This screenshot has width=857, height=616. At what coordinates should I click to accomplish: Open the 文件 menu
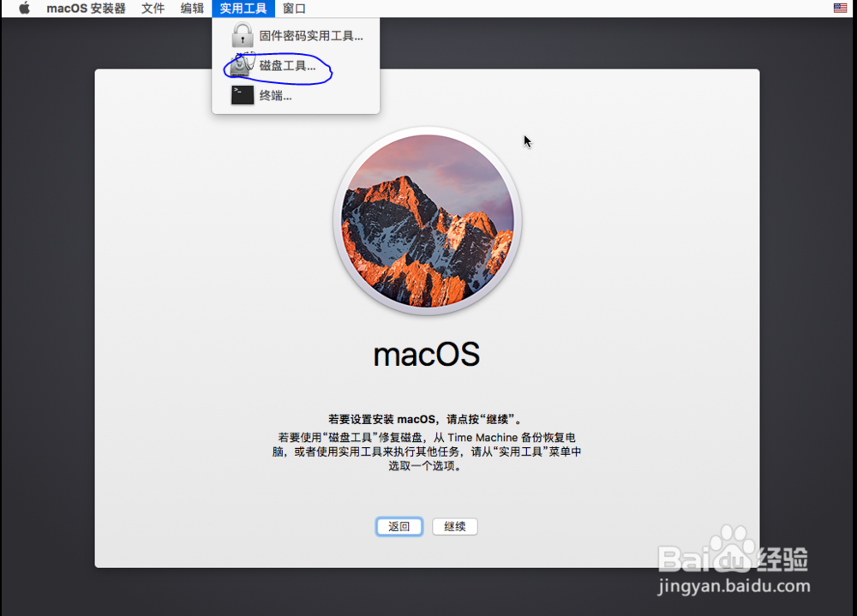153,9
